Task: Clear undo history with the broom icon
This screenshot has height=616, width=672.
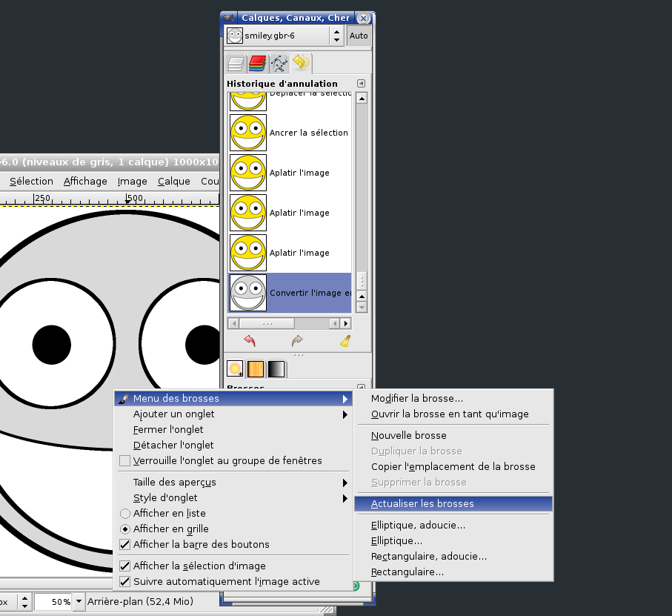Action: point(345,341)
